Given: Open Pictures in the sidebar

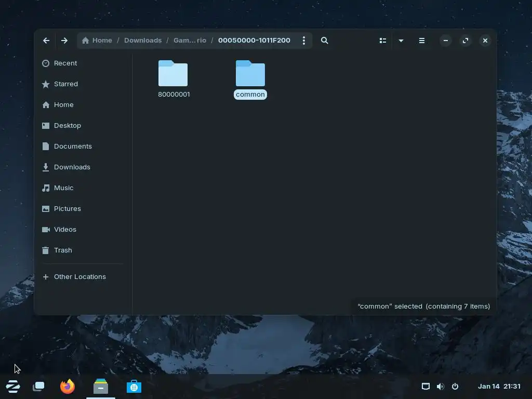Looking at the screenshot, I should [83, 209].
